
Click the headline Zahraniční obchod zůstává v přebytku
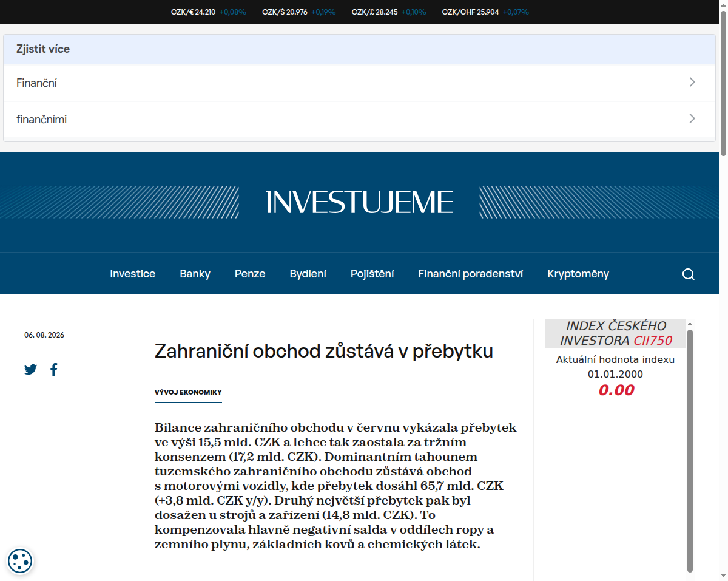324,351
